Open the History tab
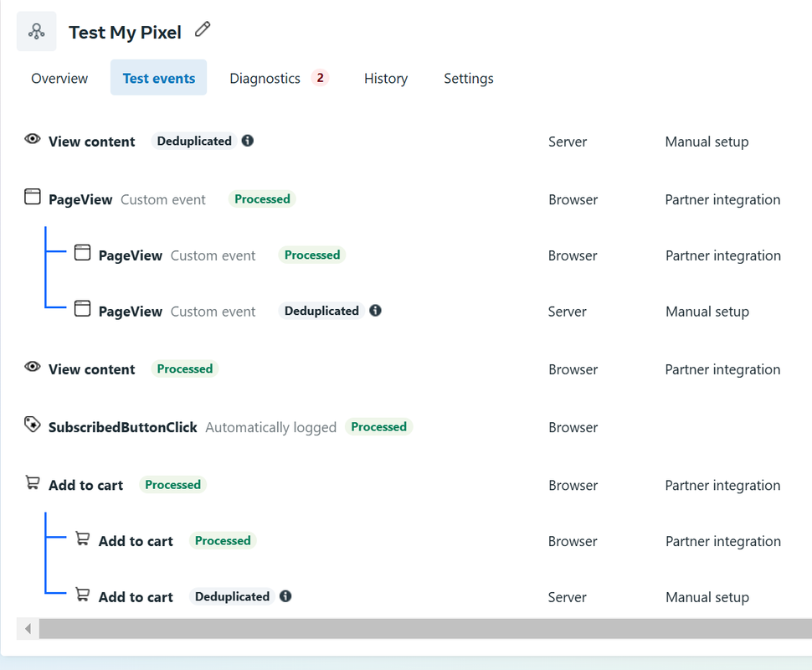 [386, 78]
